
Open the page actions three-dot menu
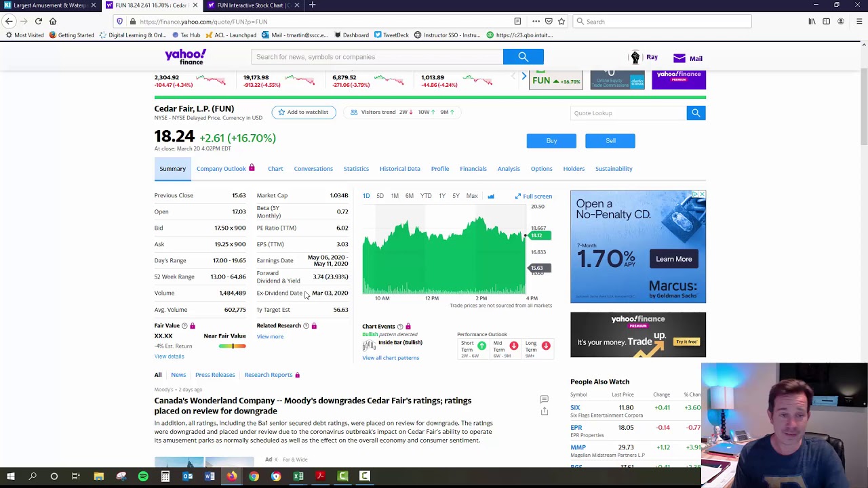(x=536, y=22)
